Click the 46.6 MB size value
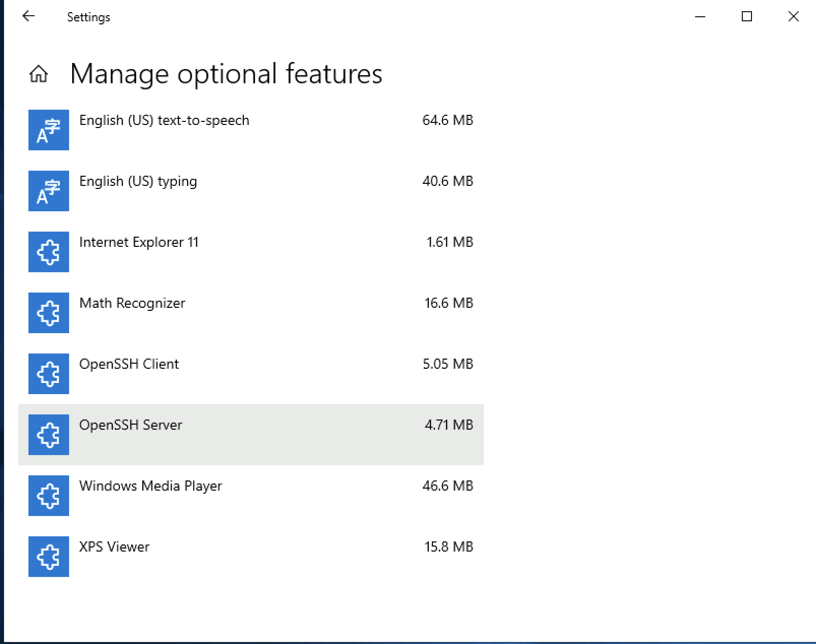816x644 pixels. pos(448,486)
